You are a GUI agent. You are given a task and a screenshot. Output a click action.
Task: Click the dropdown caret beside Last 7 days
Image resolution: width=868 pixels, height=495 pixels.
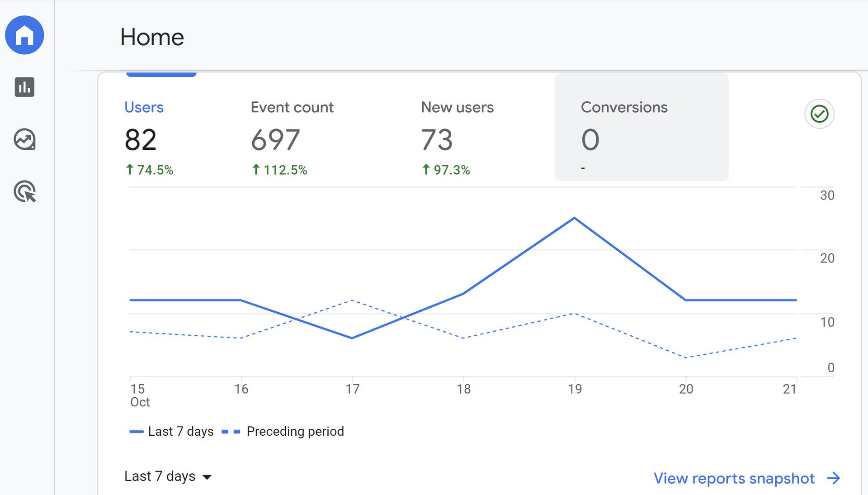pyautogui.click(x=207, y=477)
